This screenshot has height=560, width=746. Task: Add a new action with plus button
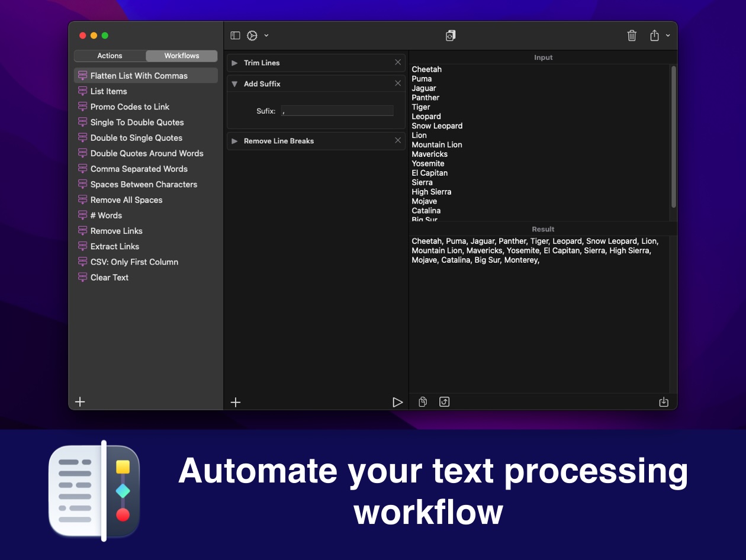[x=236, y=403]
